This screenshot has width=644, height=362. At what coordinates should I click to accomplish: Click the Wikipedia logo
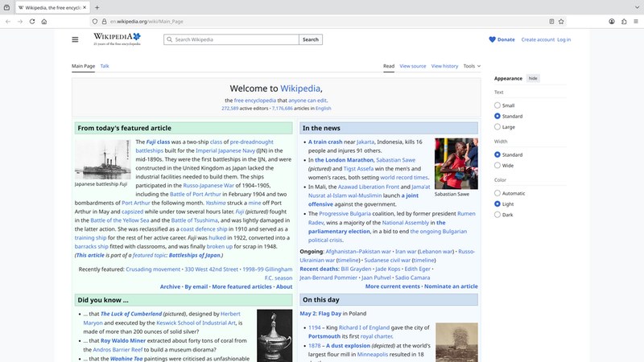[x=117, y=39]
